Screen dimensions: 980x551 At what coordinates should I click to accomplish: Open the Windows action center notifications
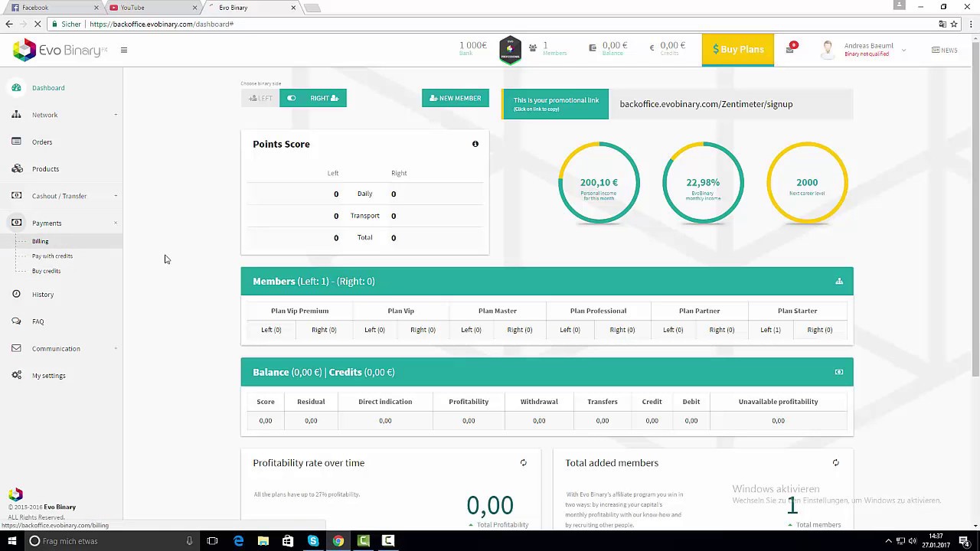pyautogui.click(x=964, y=541)
